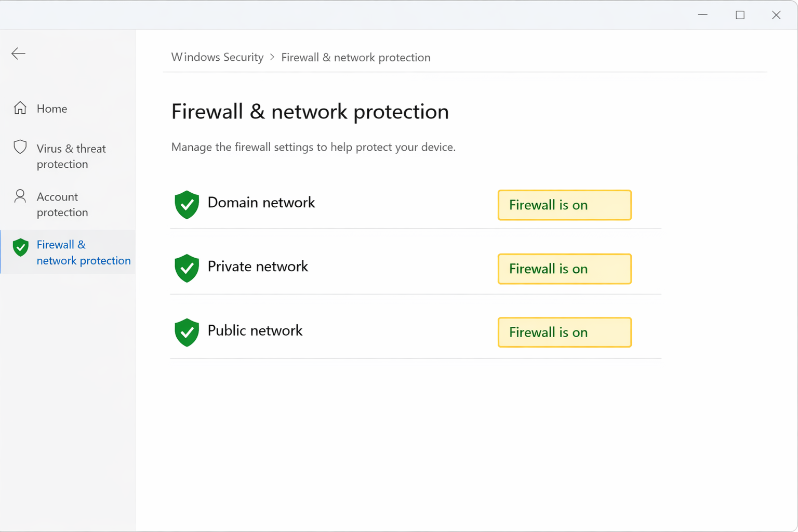
Task: Click the Private network green shield icon
Action: pyautogui.click(x=187, y=268)
